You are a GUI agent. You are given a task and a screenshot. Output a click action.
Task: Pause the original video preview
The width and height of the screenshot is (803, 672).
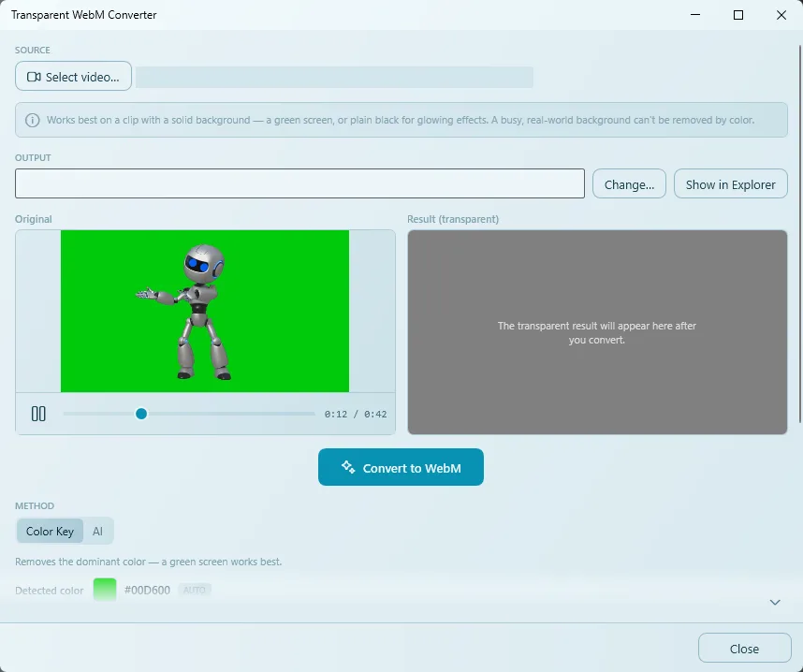tap(38, 414)
